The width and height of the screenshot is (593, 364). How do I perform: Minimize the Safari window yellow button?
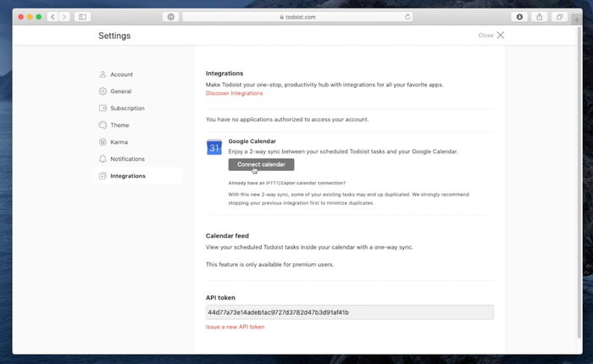pyautogui.click(x=30, y=17)
